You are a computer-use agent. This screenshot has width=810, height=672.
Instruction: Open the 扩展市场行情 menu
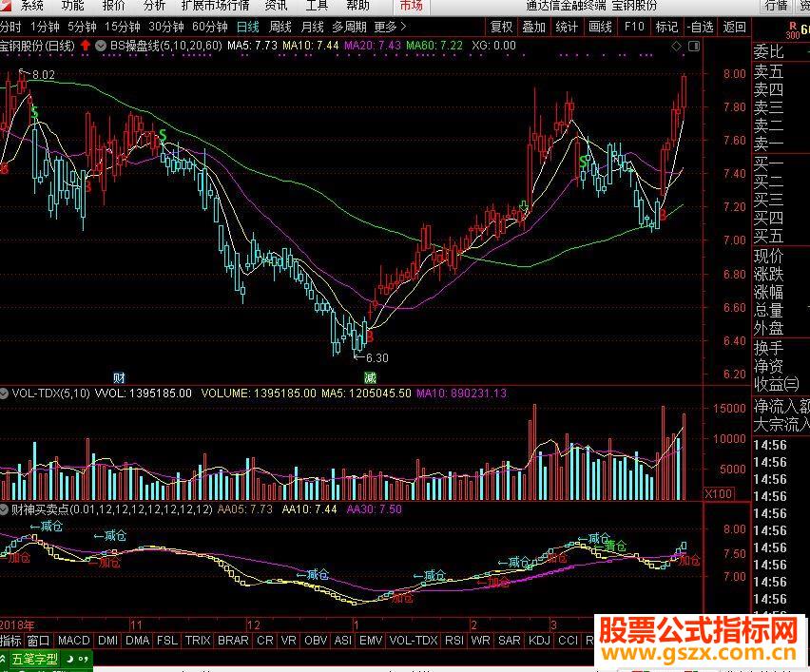click(215, 6)
